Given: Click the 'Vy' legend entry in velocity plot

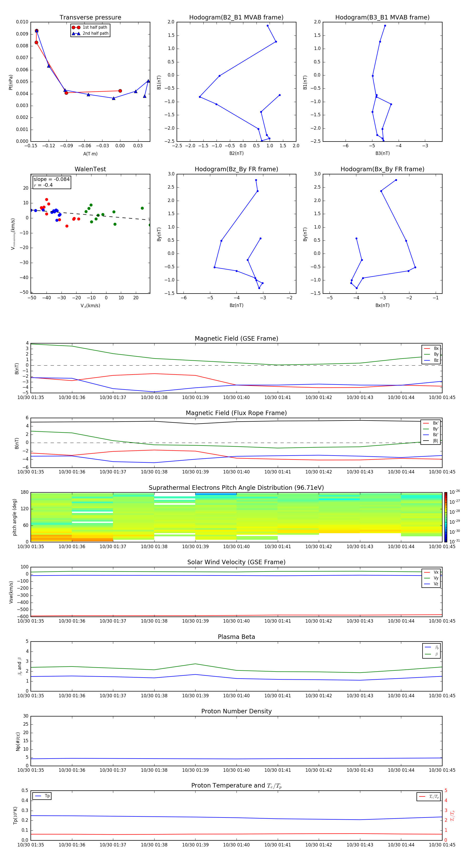Looking at the screenshot, I should coord(431,578).
